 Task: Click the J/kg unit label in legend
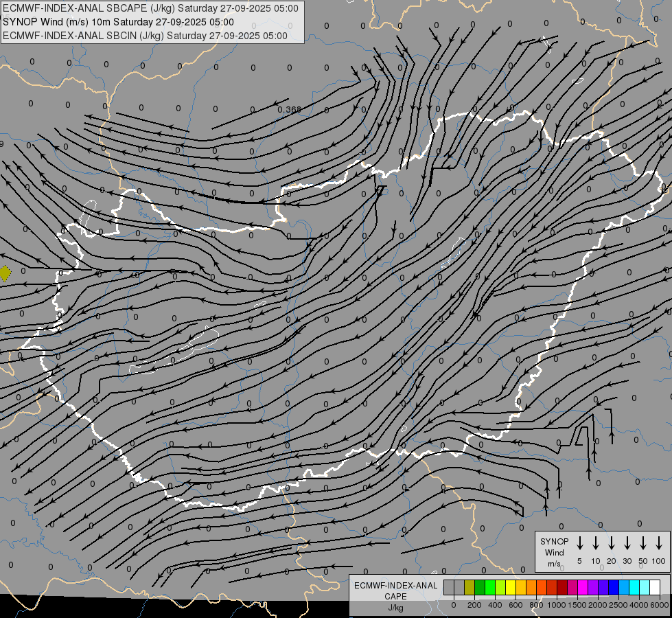[x=395, y=608]
